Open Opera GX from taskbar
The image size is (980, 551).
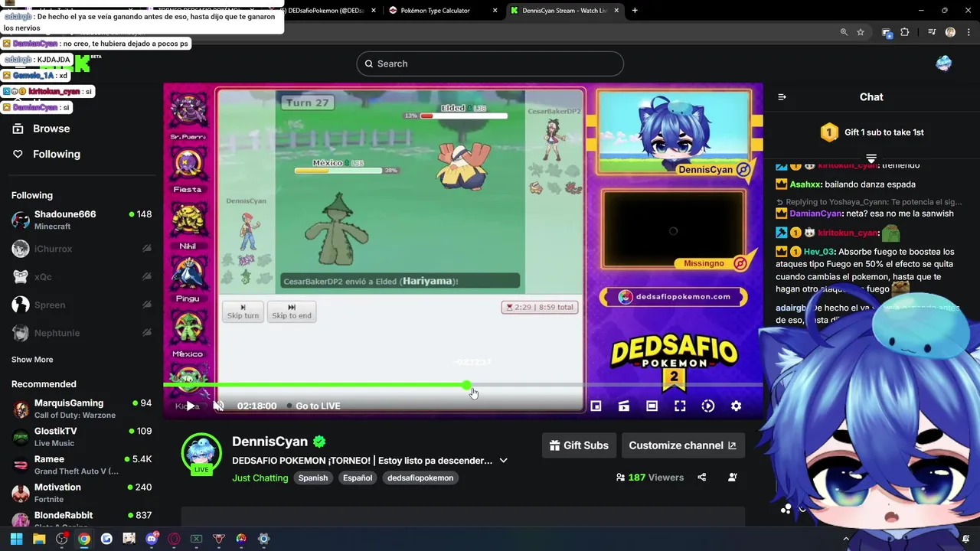(174, 539)
